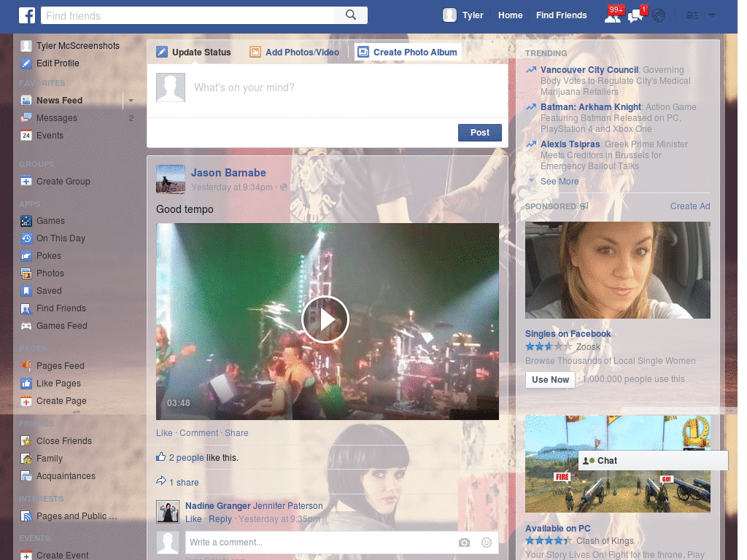Image resolution: width=747 pixels, height=560 pixels.
Task: Open friend requests notifications icon
Action: click(613, 16)
